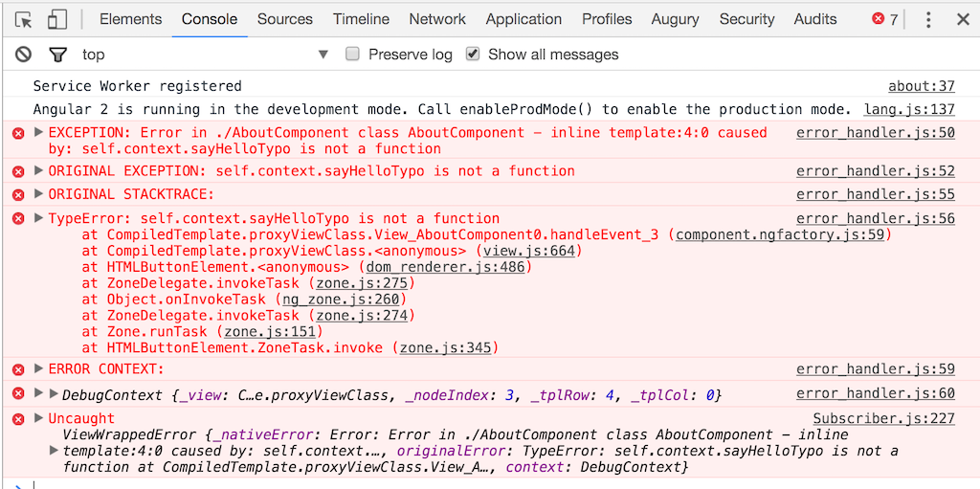Click error icon beside EXCEPTION message
Screen dimensions: 980x489
[19, 133]
